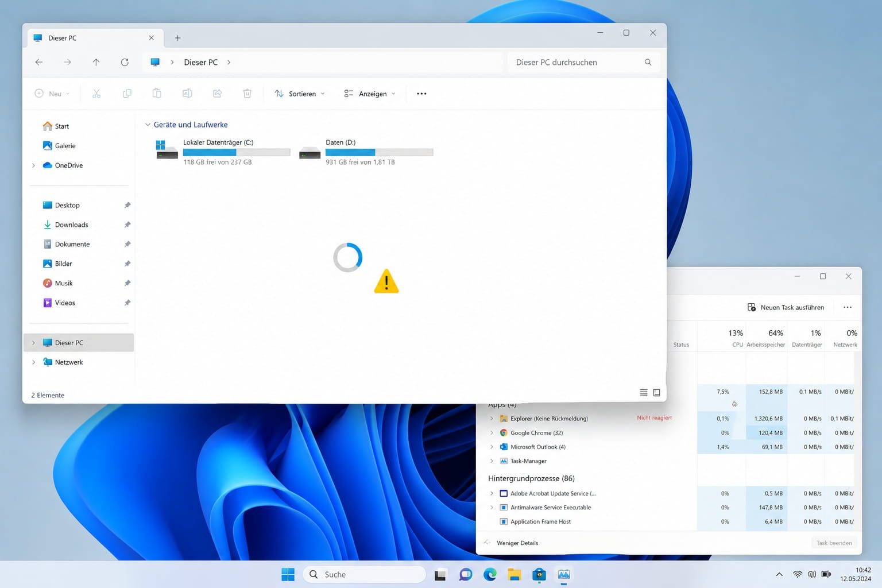Screen dimensions: 882x588
Task: Click the Back arrow in Explorer
Action: [39, 62]
